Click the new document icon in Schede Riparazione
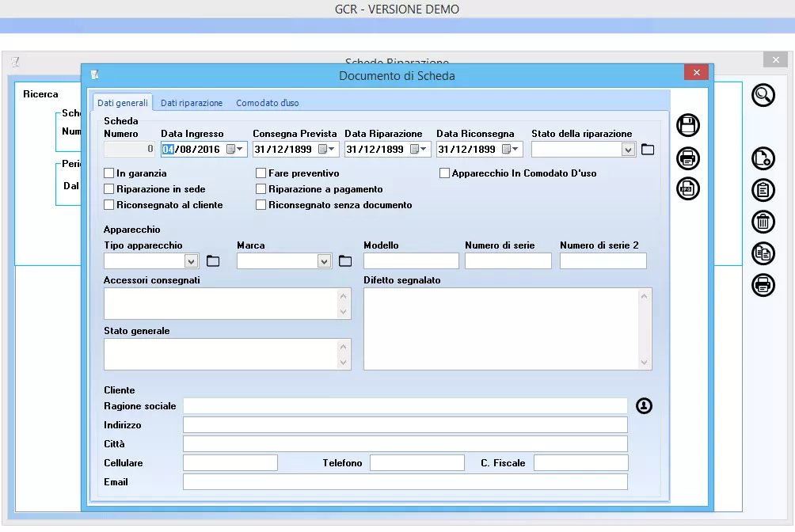The height and width of the screenshot is (532, 795). [763, 158]
